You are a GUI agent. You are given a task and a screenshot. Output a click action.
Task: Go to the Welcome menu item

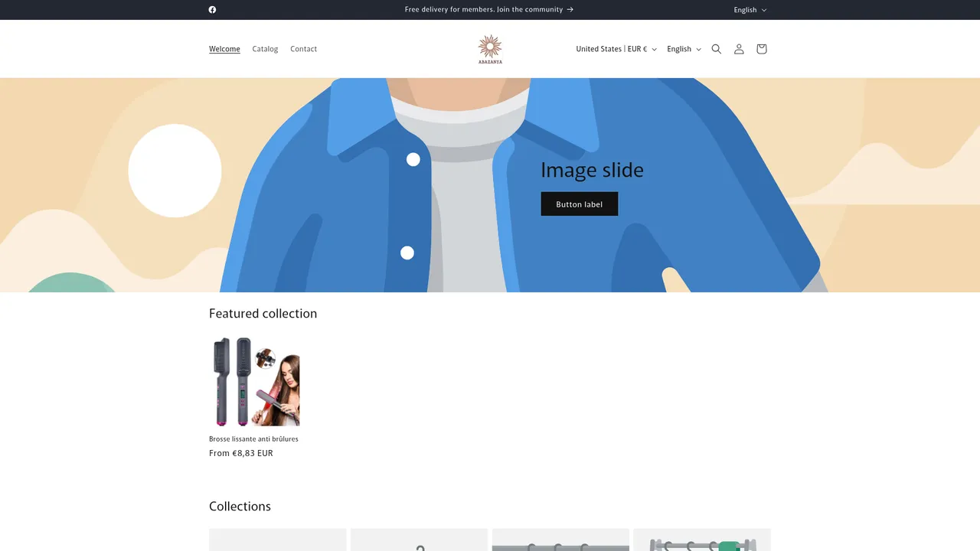click(x=224, y=49)
